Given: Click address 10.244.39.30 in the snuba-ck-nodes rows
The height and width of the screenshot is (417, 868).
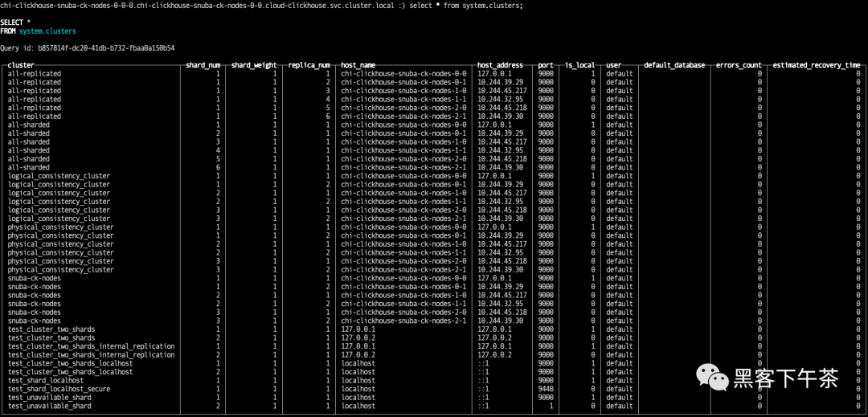Looking at the screenshot, I should click(x=501, y=321).
